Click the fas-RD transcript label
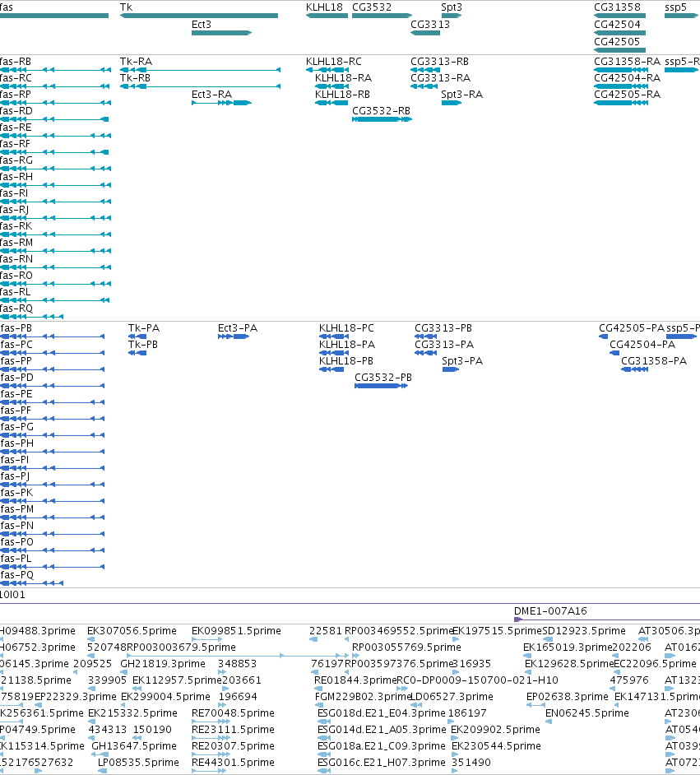 (16, 111)
